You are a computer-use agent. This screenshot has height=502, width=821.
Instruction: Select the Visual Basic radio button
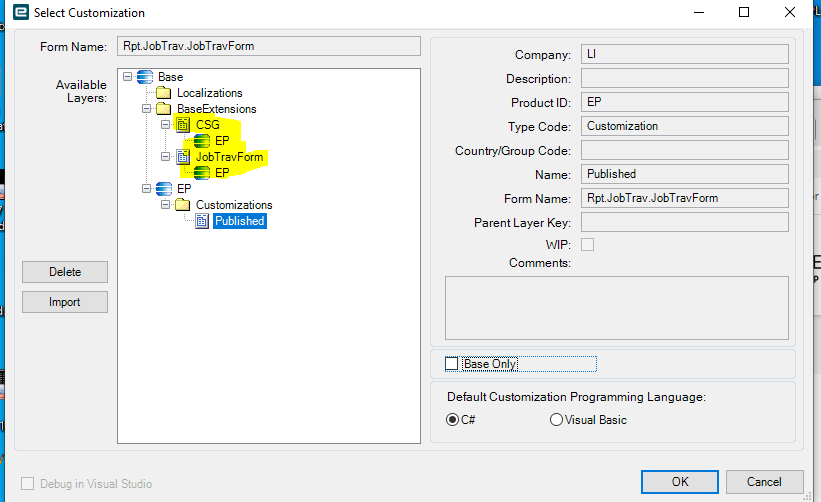pyautogui.click(x=556, y=420)
